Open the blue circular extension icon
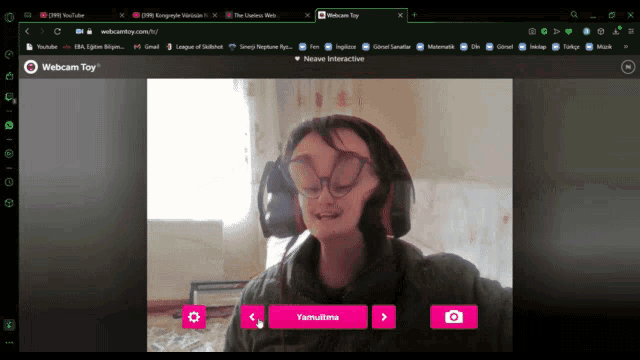The width and height of the screenshot is (640, 360). (x=587, y=31)
